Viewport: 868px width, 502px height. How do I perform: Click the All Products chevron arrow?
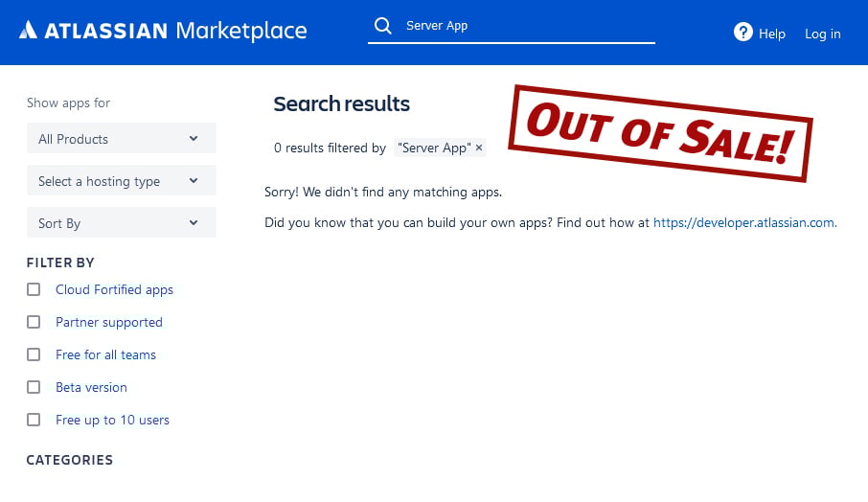click(x=194, y=139)
